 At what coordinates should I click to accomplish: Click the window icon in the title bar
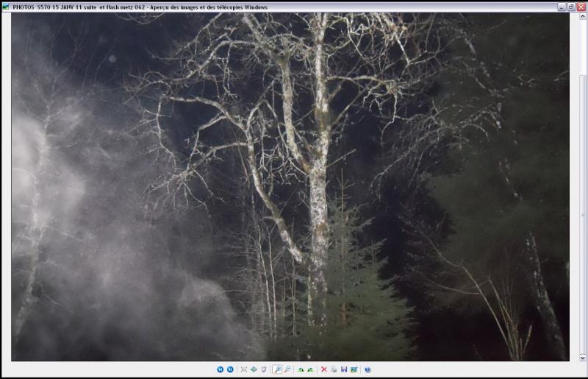coord(6,7)
